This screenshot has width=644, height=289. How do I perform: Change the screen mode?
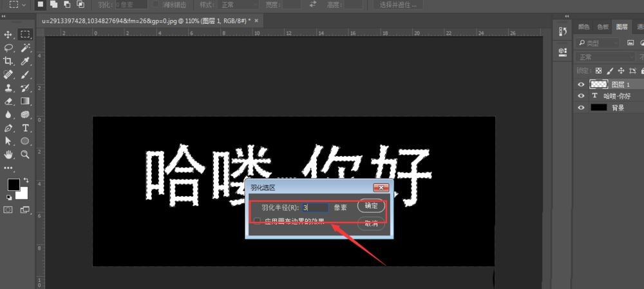click(x=25, y=210)
